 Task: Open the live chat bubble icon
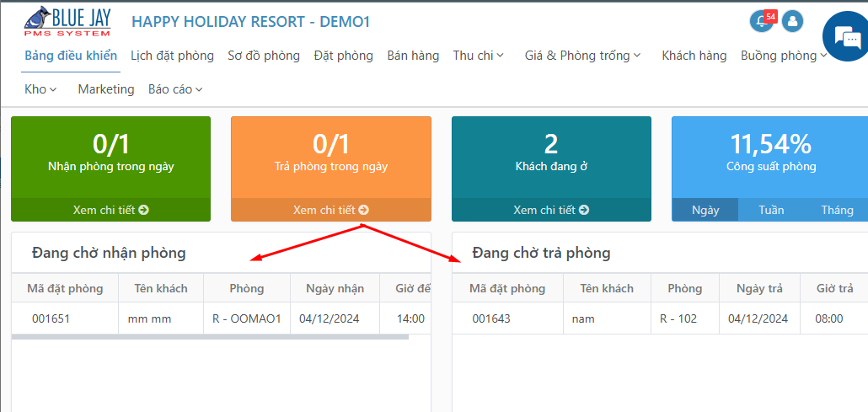pyautogui.click(x=847, y=36)
